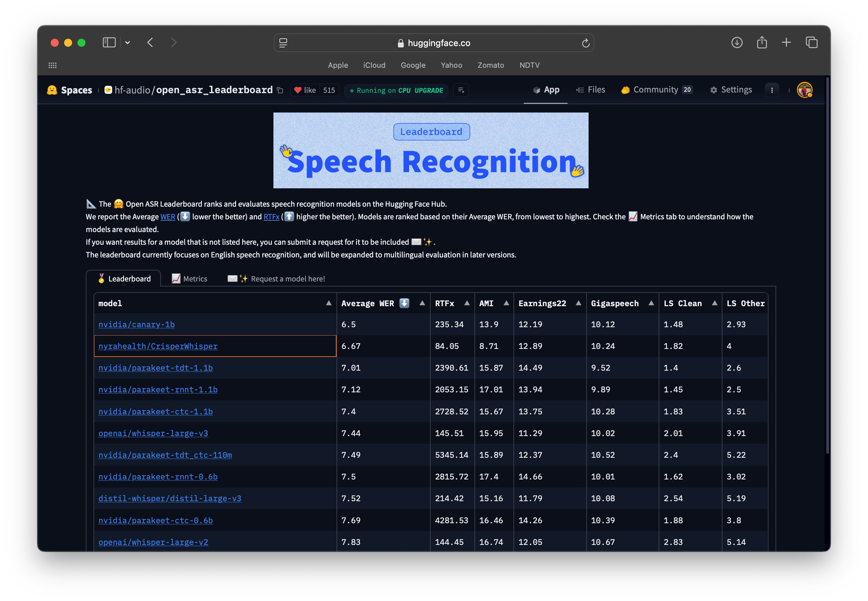Open the Zomato bookmark

click(x=490, y=65)
